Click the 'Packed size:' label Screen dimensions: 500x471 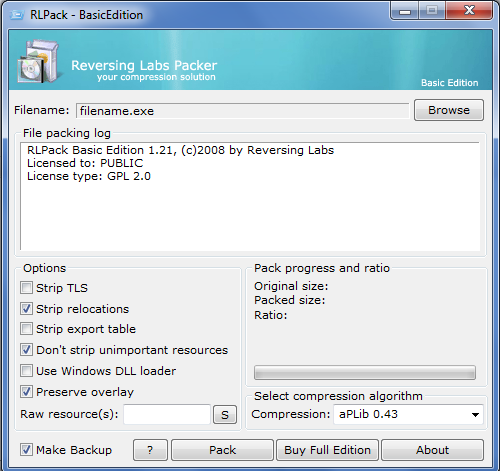pos(289,300)
